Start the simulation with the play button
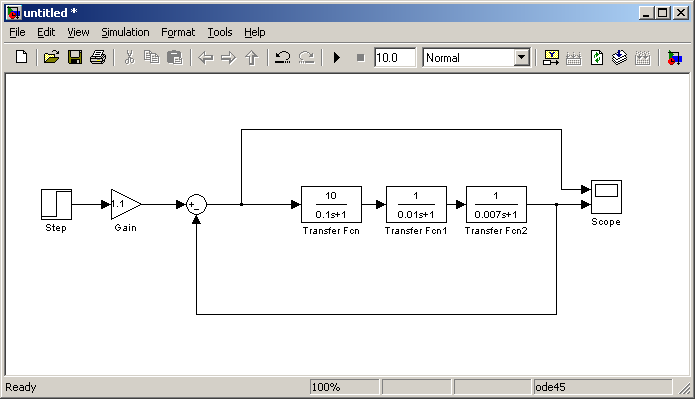Viewport: 695px width, 399px height. pyautogui.click(x=336, y=58)
